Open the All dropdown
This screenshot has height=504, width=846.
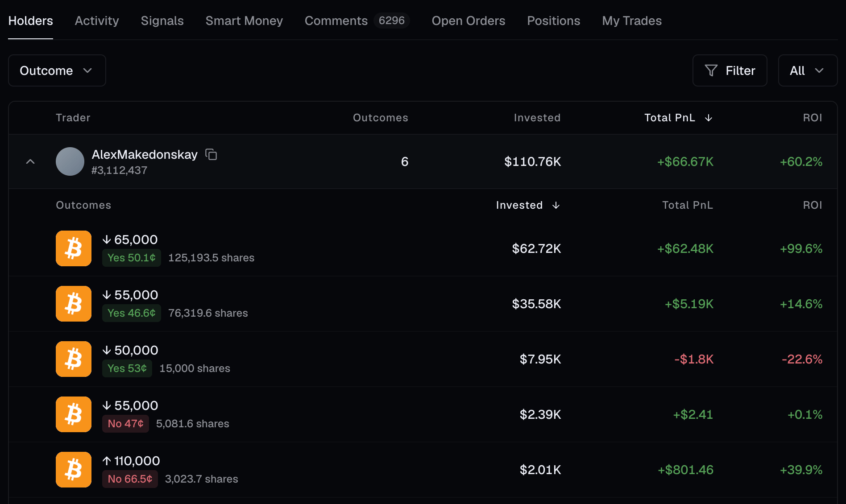tap(808, 70)
